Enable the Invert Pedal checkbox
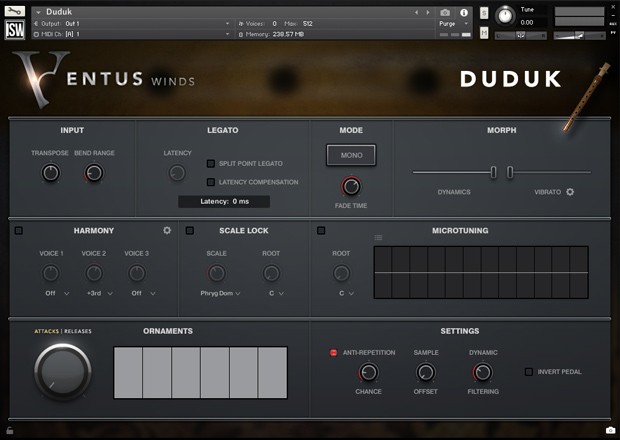 529,372
